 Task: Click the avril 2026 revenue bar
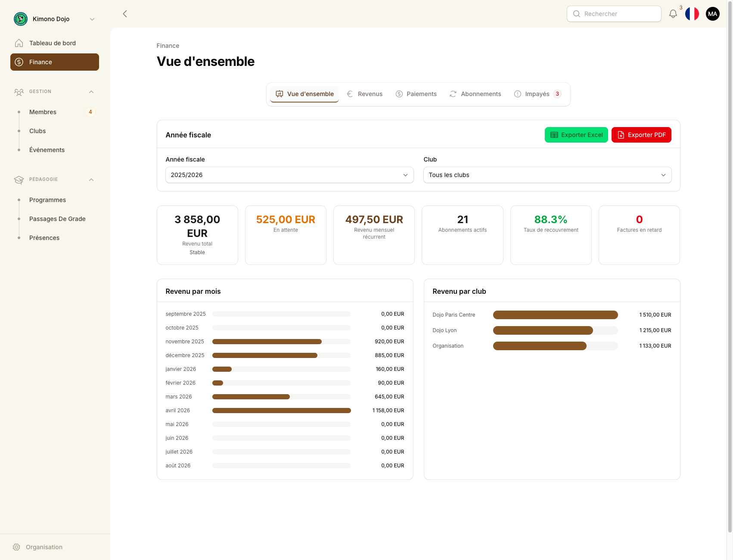281,411
